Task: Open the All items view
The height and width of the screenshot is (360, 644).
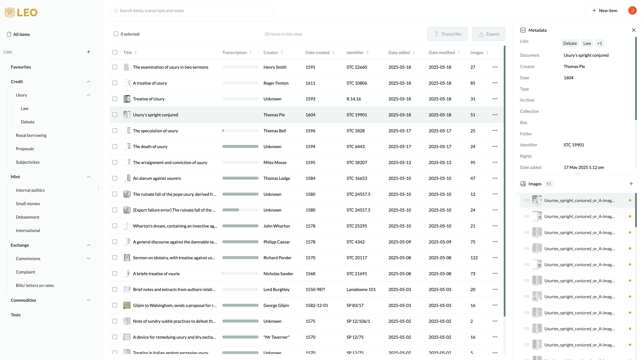Action: pos(21,34)
